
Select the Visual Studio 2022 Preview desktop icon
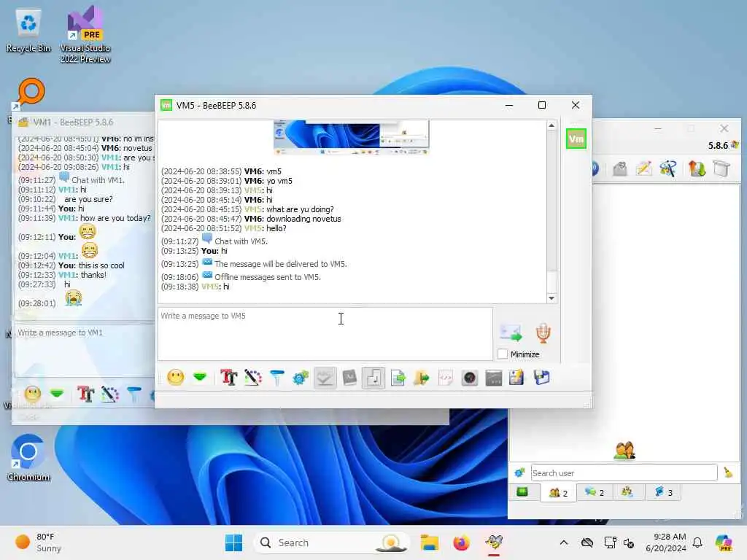85,34
